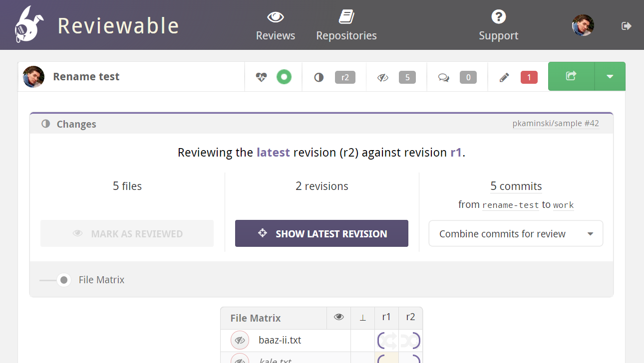
Task: Click the green publish button
Action: coord(571,76)
